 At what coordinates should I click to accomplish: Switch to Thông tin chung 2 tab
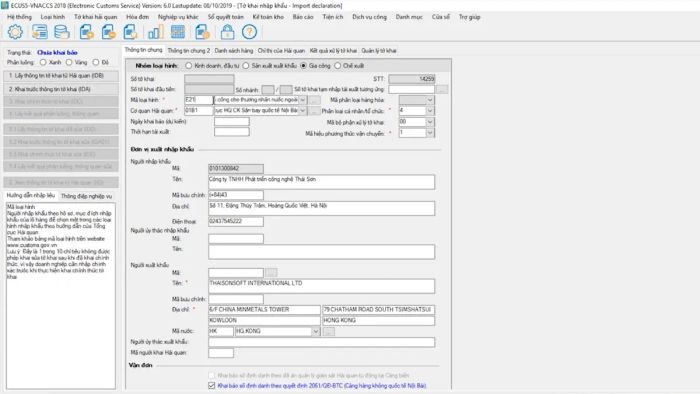[189, 51]
